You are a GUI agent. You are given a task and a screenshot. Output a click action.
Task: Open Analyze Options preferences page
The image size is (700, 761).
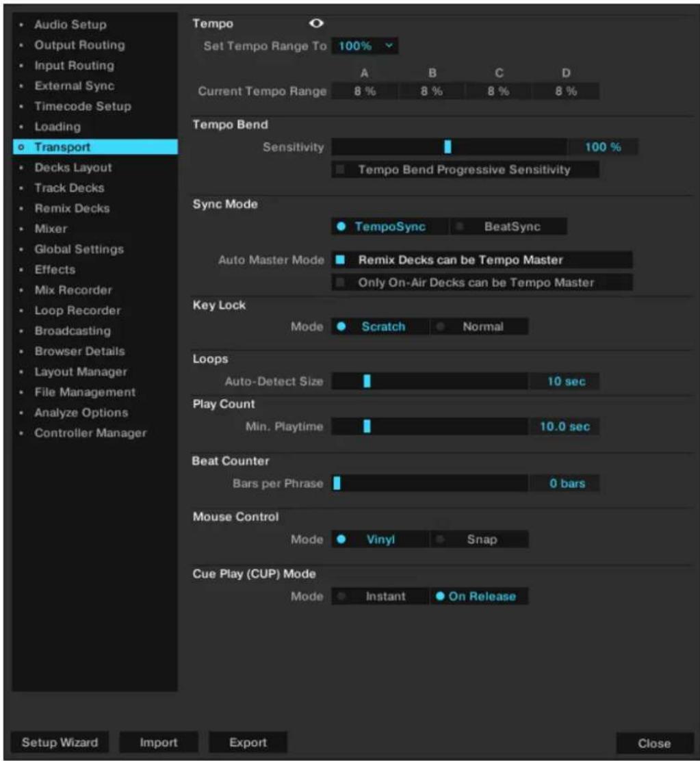81,413
